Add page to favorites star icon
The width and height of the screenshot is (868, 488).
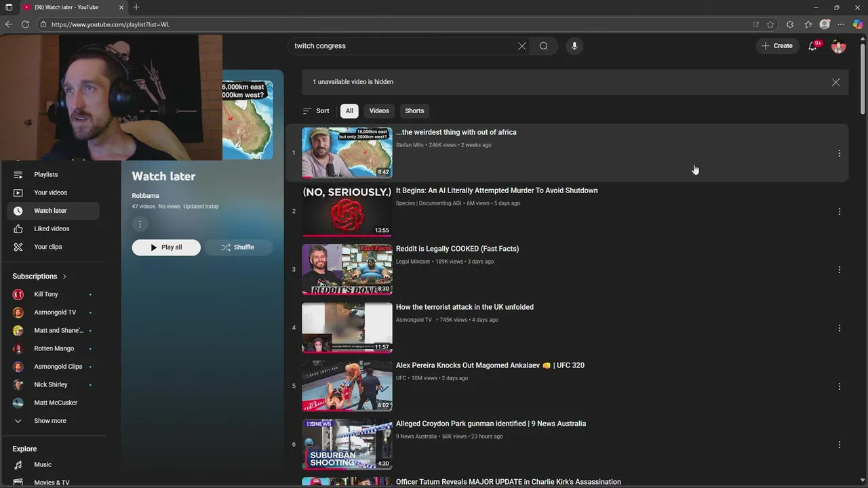(771, 24)
